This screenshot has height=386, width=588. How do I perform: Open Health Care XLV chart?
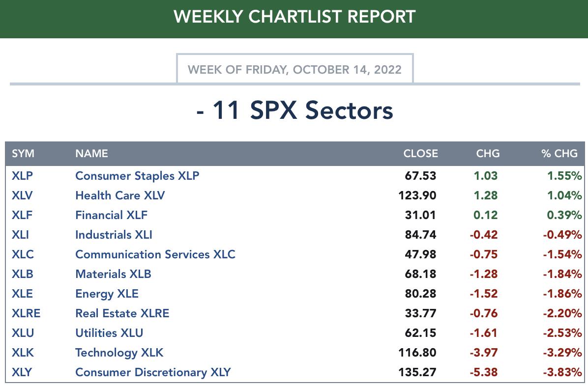coord(120,195)
